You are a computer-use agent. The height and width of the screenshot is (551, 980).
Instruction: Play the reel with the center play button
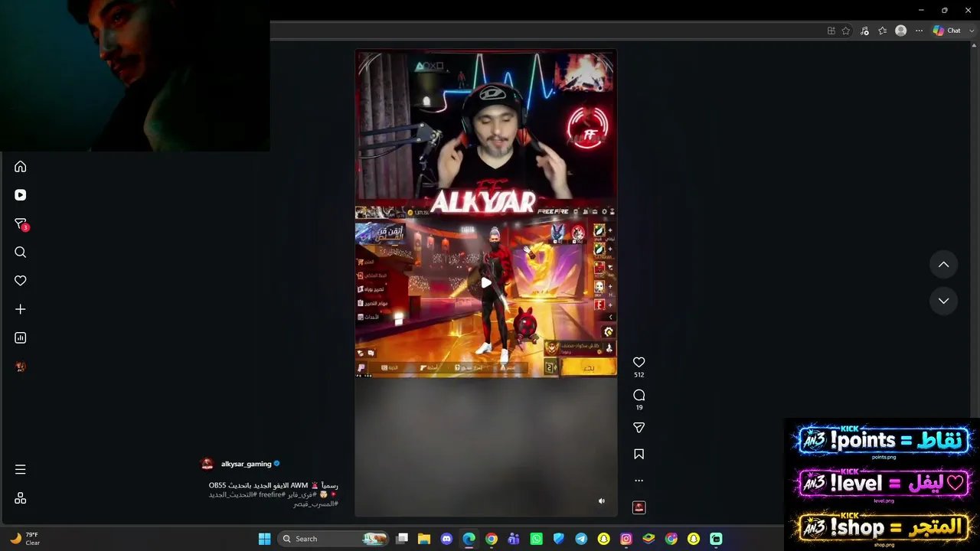point(486,283)
